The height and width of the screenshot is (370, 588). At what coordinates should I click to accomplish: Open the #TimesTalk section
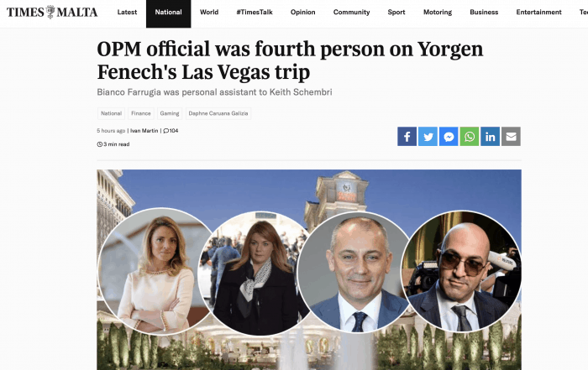coord(255,12)
